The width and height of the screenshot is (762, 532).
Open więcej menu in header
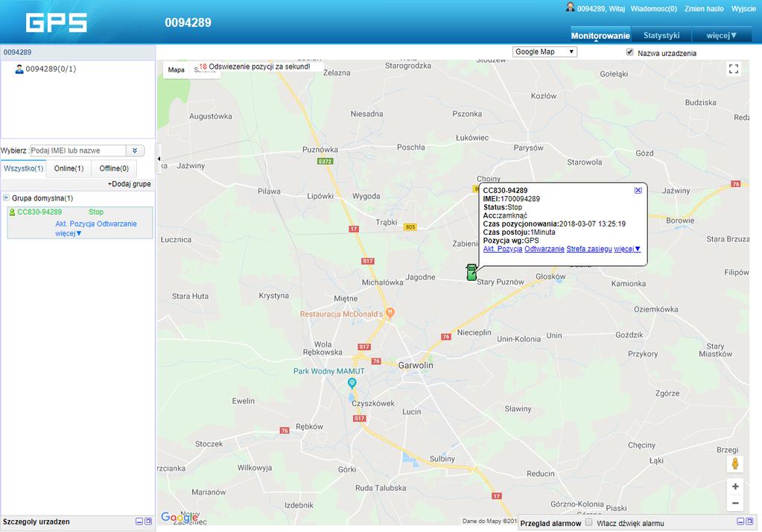pyautogui.click(x=722, y=36)
